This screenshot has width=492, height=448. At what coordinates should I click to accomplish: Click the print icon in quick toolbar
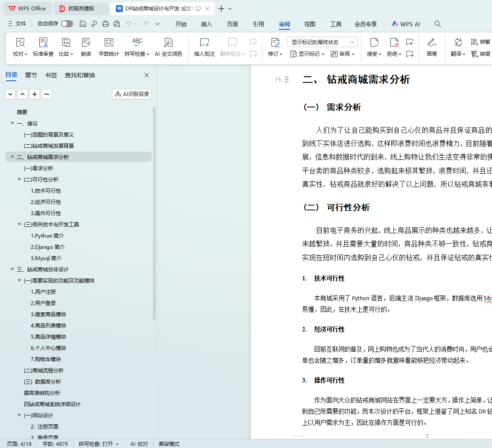[105, 24]
